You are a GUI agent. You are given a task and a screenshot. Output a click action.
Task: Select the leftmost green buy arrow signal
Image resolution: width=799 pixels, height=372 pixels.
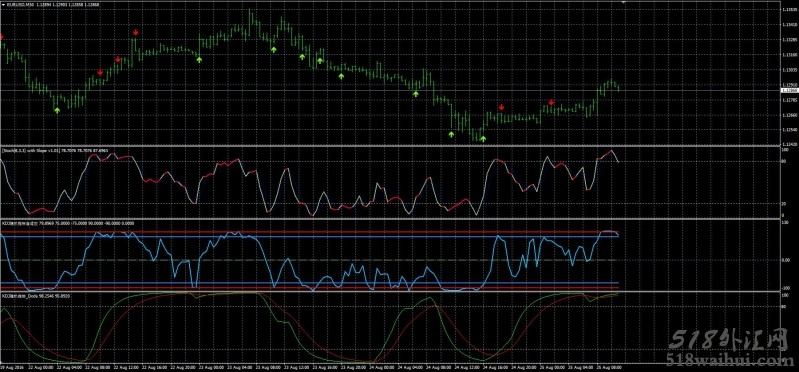point(57,110)
